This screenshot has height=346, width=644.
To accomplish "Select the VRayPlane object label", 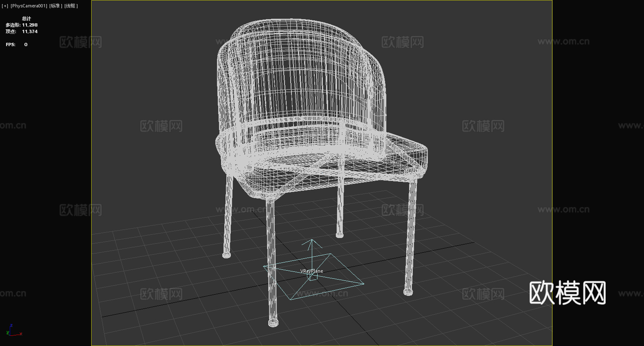I will pos(312,271).
